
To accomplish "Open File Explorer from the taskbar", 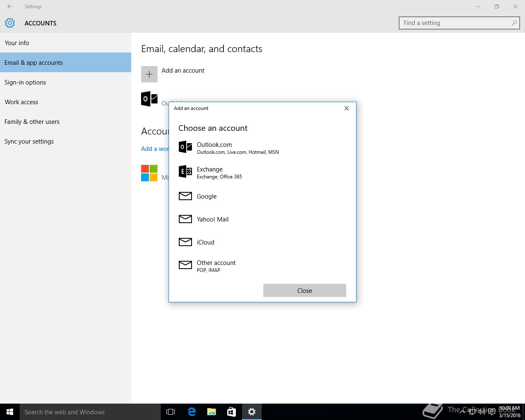I will click(212, 412).
